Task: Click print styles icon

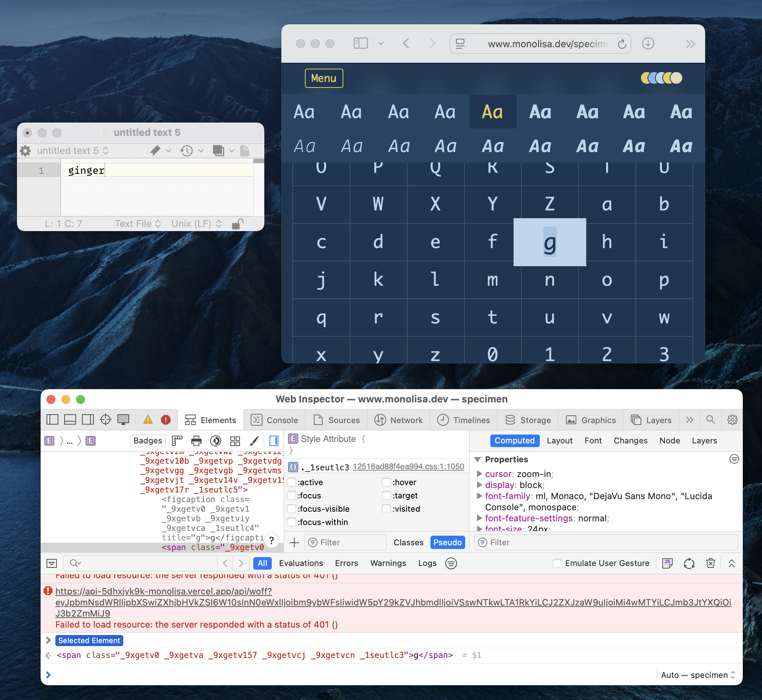Action: [x=196, y=440]
